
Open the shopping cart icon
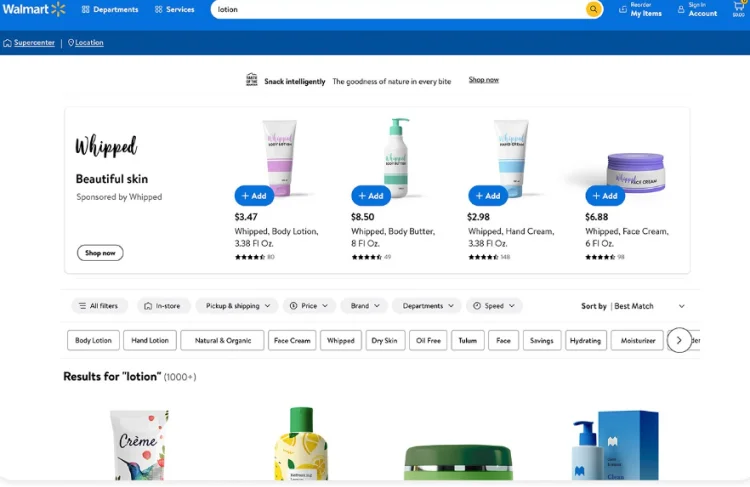pos(739,9)
